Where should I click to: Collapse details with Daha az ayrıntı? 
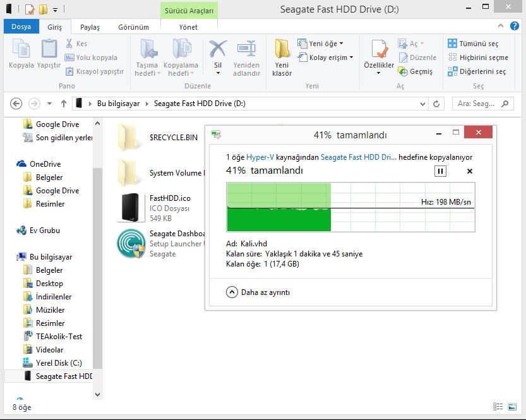pos(258,292)
